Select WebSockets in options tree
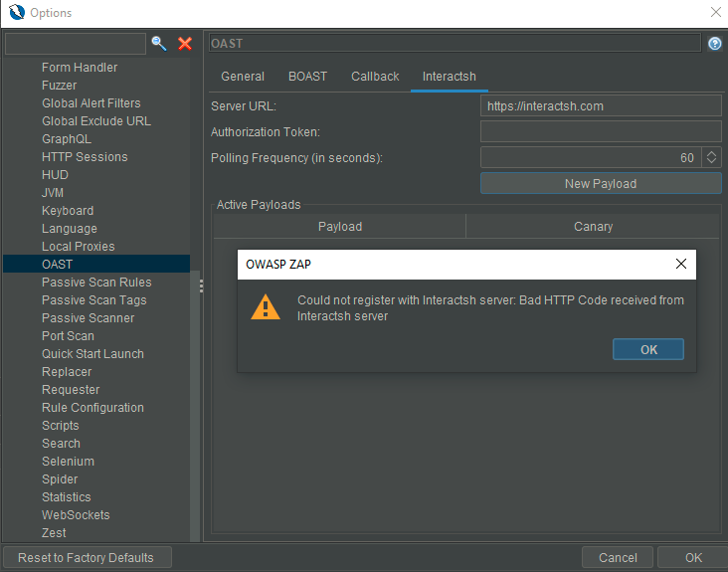The image size is (728, 572). (x=76, y=514)
